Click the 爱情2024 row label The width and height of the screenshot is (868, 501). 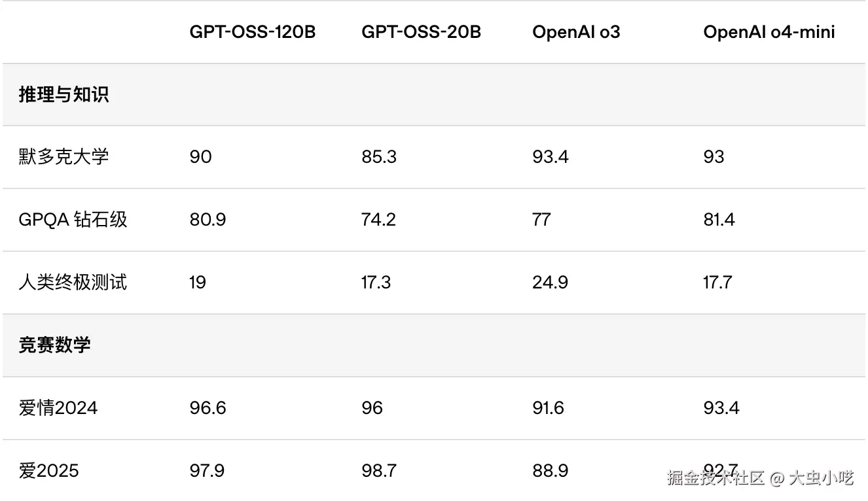[x=58, y=408]
